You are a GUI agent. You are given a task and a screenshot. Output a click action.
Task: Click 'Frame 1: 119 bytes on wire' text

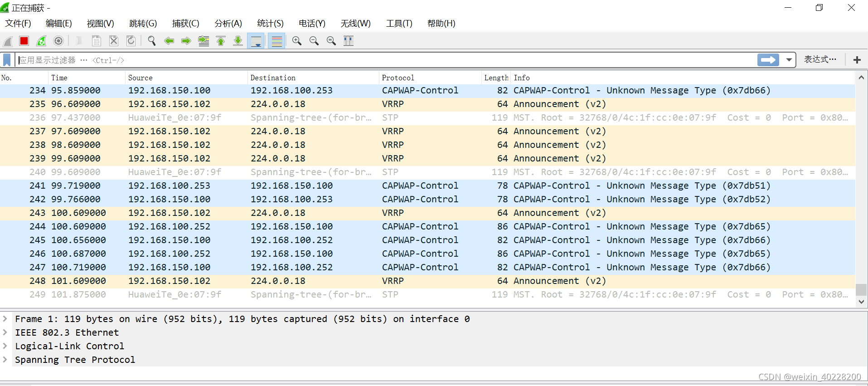click(86, 319)
